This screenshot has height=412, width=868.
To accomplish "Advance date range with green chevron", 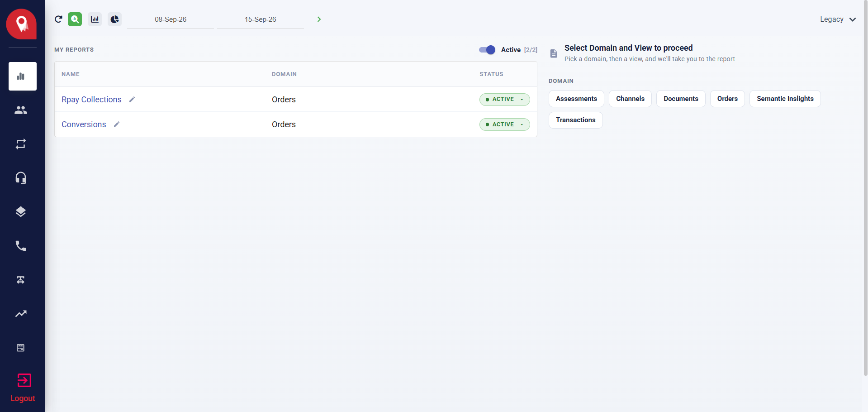I will click(319, 19).
